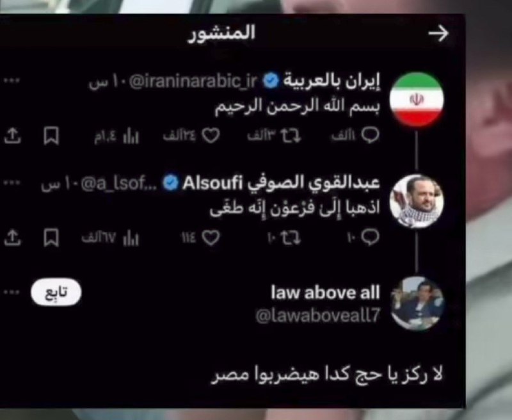Like the Iran in Arabic post
The height and width of the screenshot is (420, 512).
(x=211, y=136)
